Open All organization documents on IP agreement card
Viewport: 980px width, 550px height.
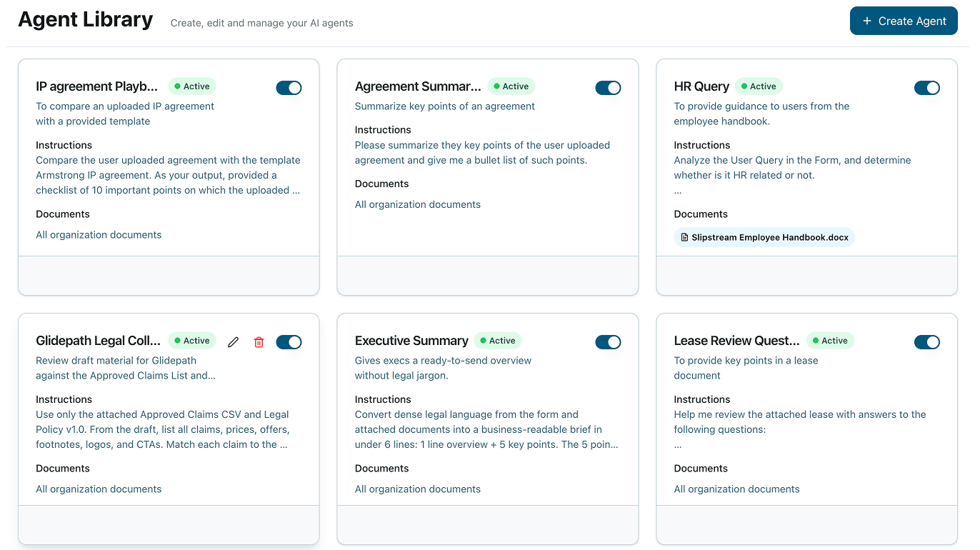[99, 234]
